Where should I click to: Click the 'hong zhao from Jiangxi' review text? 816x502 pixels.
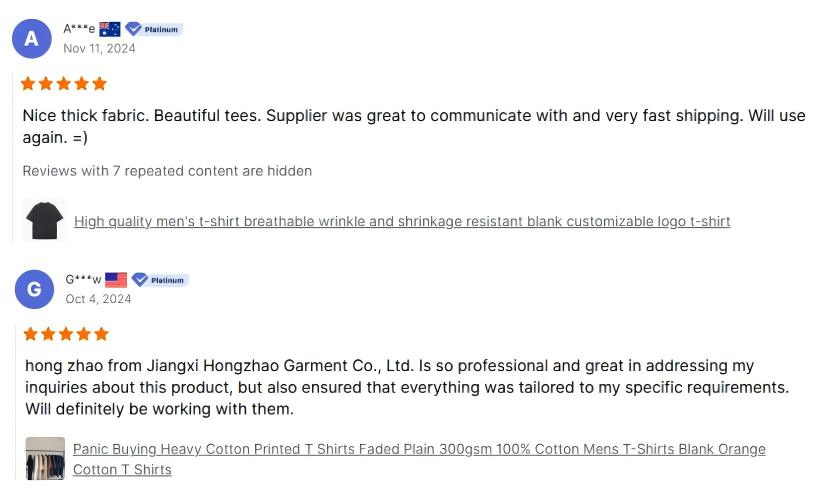[x=407, y=387]
